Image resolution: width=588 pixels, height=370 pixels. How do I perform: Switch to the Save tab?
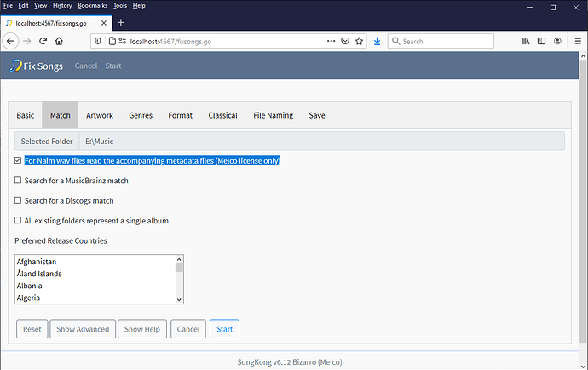coord(317,115)
